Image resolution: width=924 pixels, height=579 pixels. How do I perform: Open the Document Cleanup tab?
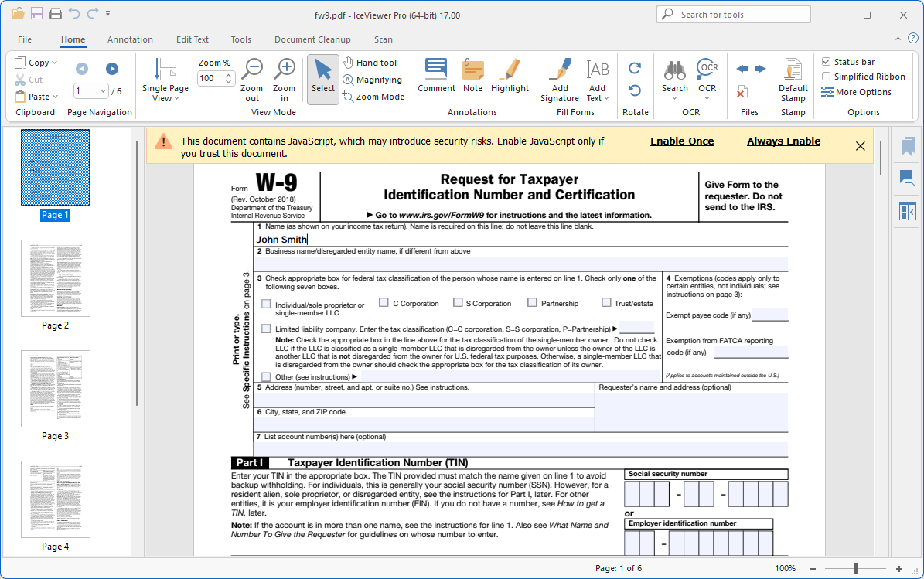click(x=312, y=39)
